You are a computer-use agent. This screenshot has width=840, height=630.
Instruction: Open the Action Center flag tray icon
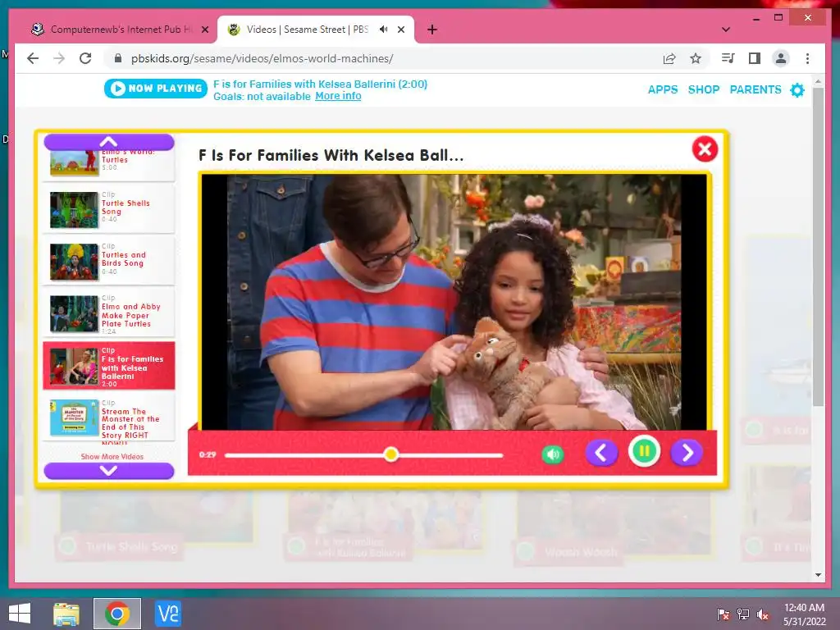(724, 614)
